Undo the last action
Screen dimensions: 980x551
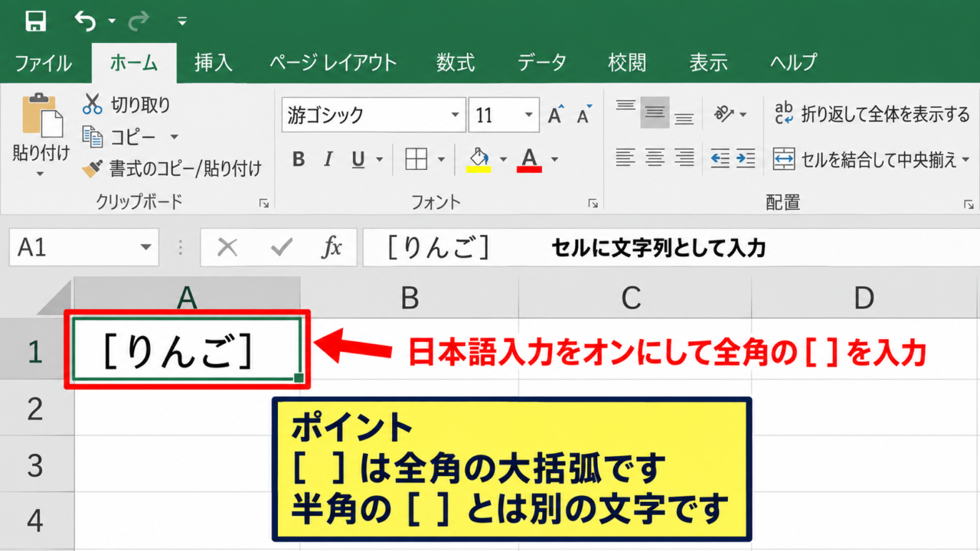(x=85, y=21)
